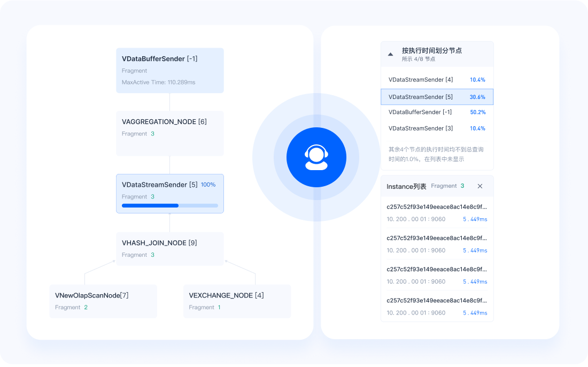Open the last instance row in list
The height and width of the screenshot is (367, 588).
[437, 306]
